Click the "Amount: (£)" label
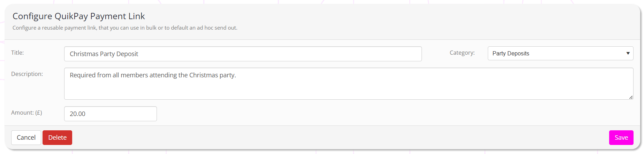This screenshot has height=154, width=644. click(26, 113)
